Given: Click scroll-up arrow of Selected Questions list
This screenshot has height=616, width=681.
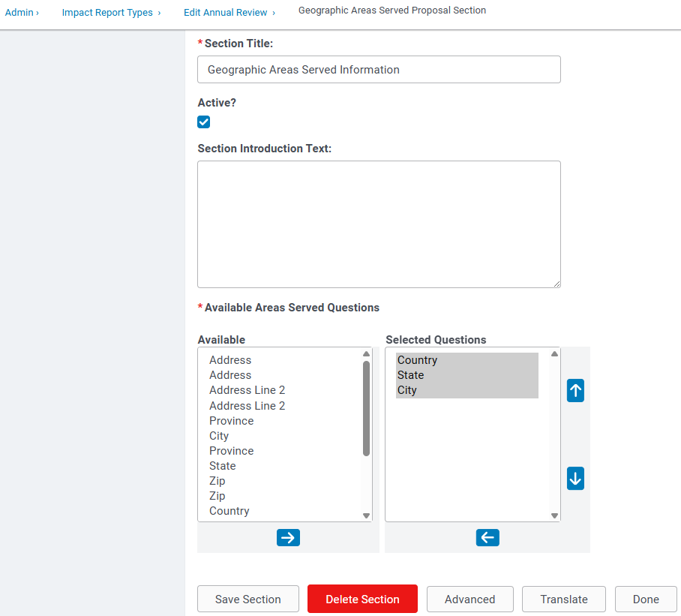Looking at the screenshot, I should 554,354.
